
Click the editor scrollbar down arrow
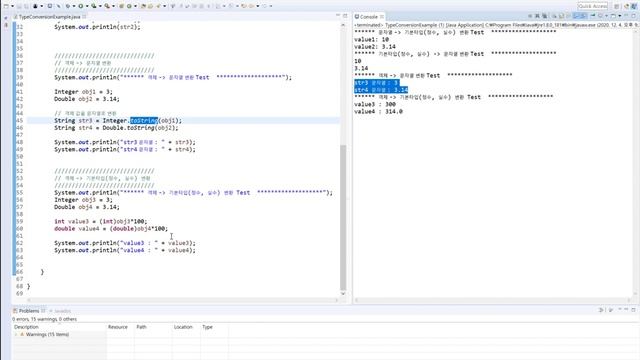pyautogui.click(x=343, y=293)
